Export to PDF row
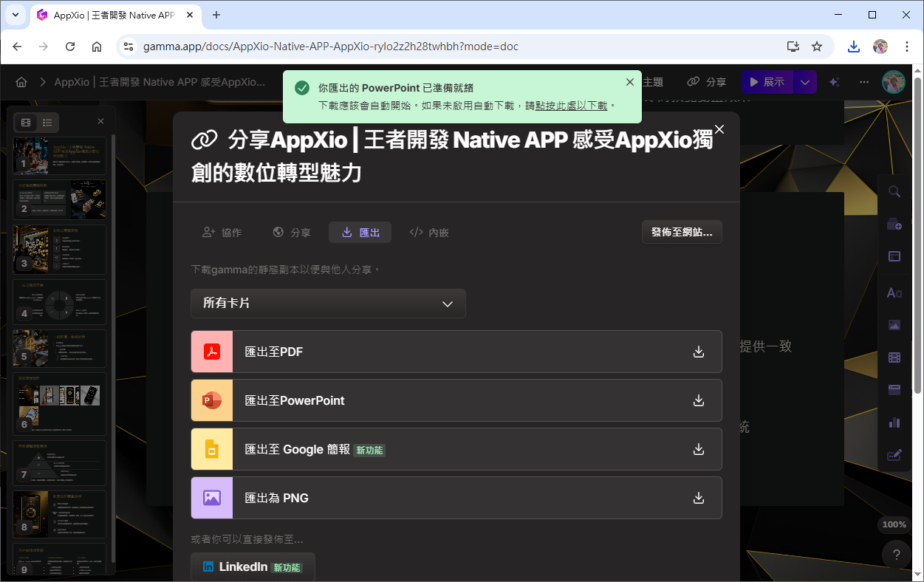The width and height of the screenshot is (924, 582). click(x=456, y=352)
